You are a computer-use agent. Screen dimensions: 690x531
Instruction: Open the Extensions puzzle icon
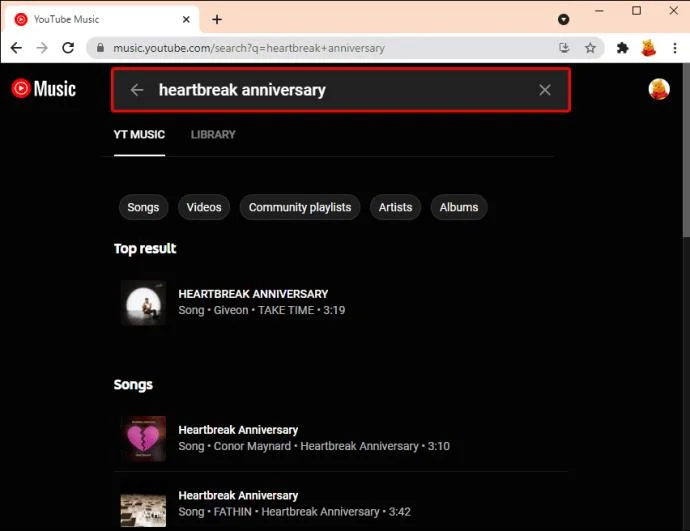tap(622, 48)
